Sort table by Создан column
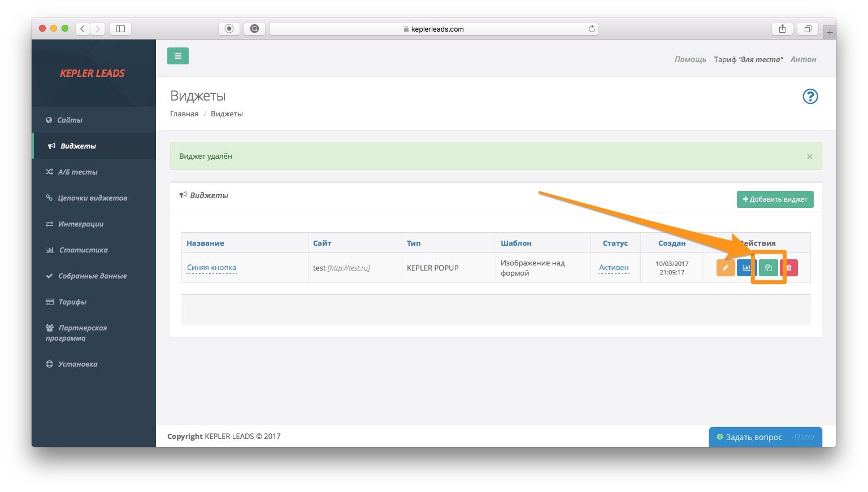The width and height of the screenshot is (868, 492). click(672, 243)
